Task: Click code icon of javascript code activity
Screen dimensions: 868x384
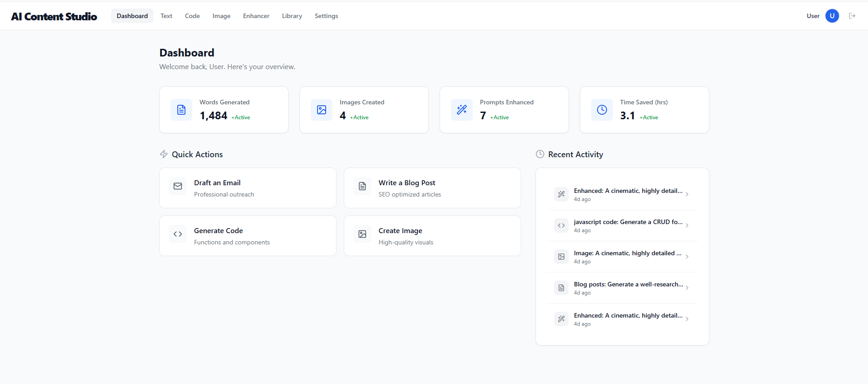Action: pyautogui.click(x=561, y=225)
